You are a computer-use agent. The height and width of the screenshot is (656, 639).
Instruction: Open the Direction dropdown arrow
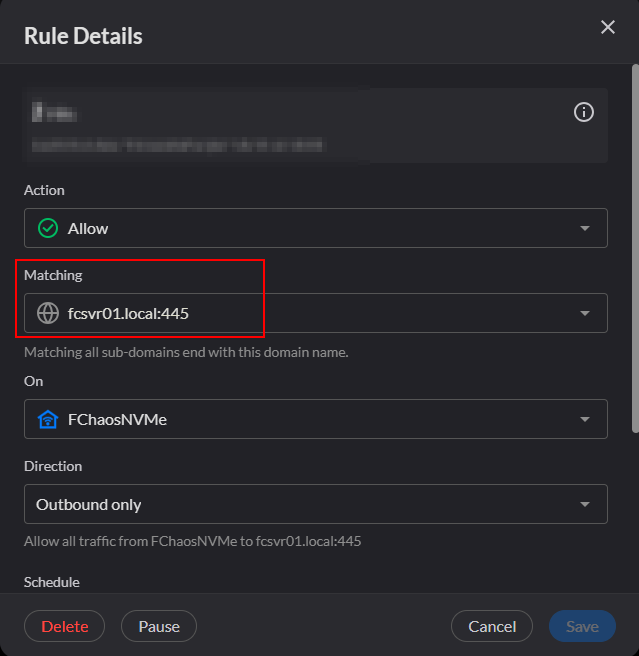[x=585, y=505]
